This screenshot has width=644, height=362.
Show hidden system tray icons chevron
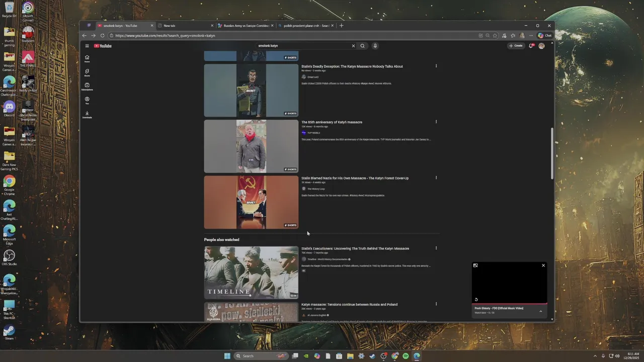595,356
